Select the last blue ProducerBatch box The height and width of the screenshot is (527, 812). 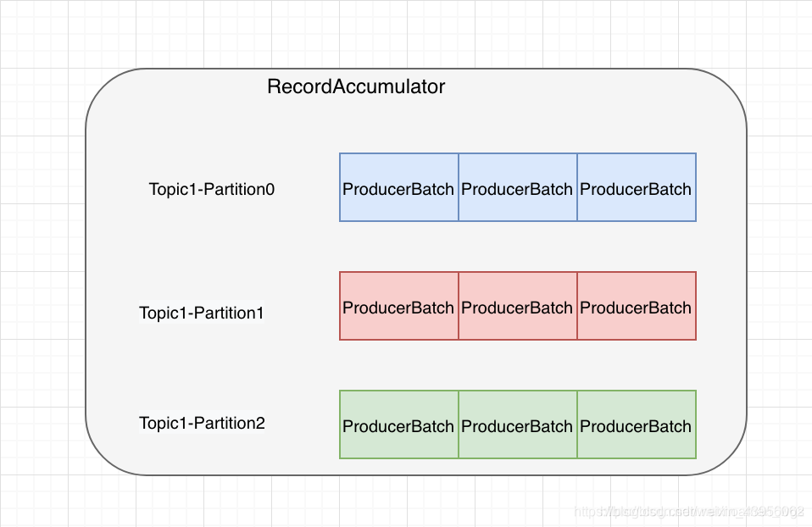636,188
